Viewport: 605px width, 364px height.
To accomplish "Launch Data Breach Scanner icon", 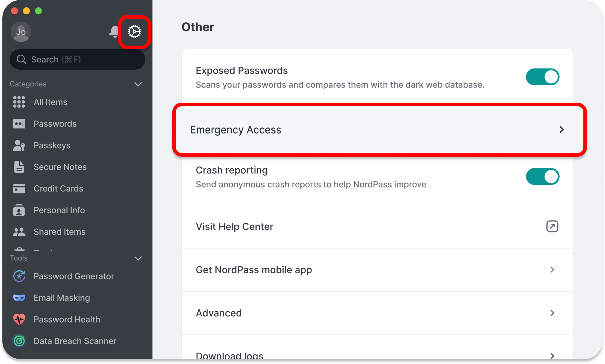I will click(19, 341).
